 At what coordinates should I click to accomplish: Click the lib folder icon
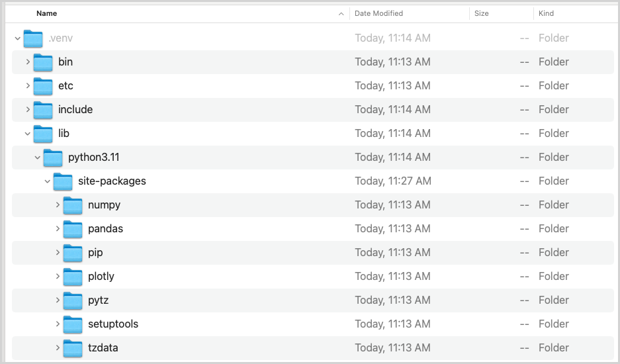[43, 133]
